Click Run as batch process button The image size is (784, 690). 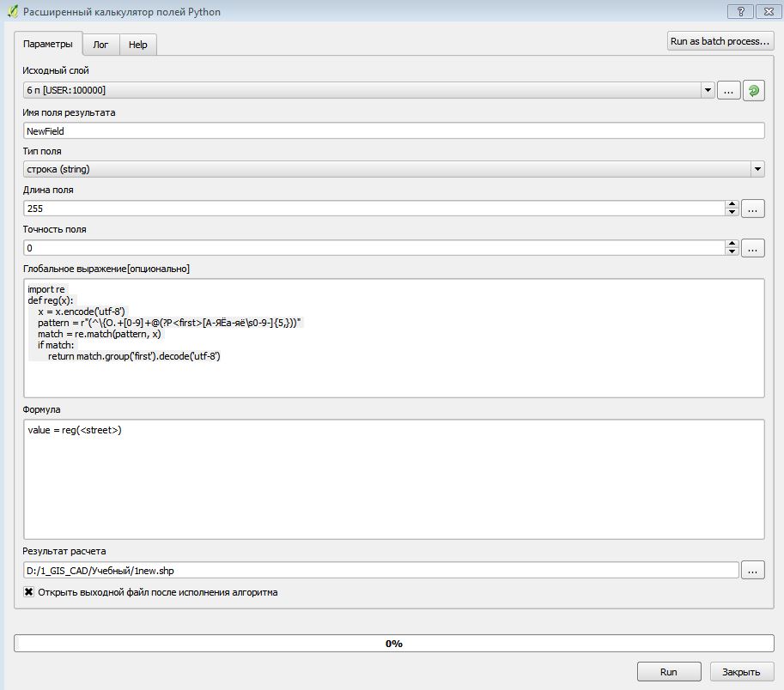[720, 41]
